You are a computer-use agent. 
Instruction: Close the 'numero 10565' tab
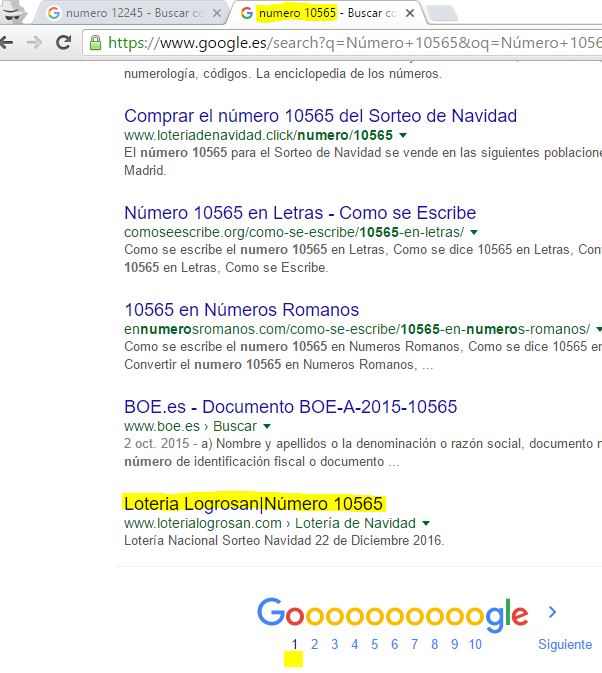point(410,13)
